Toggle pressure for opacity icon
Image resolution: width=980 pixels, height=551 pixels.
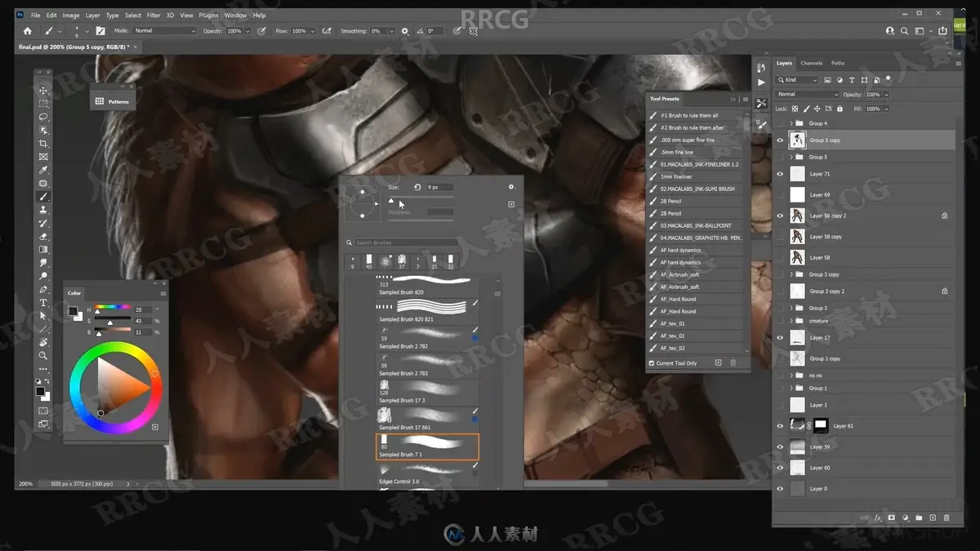pyautogui.click(x=261, y=31)
